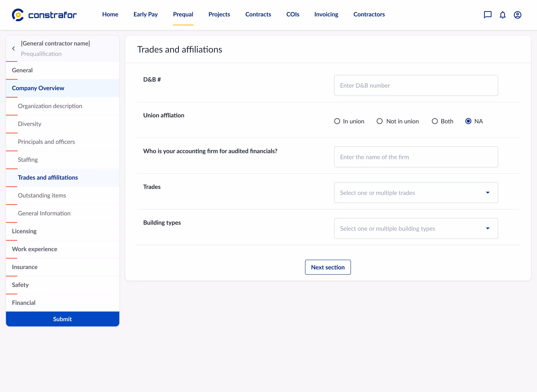Open the Contractors tab
Image resolution: width=537 pixels, height=392 pixels.
pyautogui.click(x=369, y=15)
